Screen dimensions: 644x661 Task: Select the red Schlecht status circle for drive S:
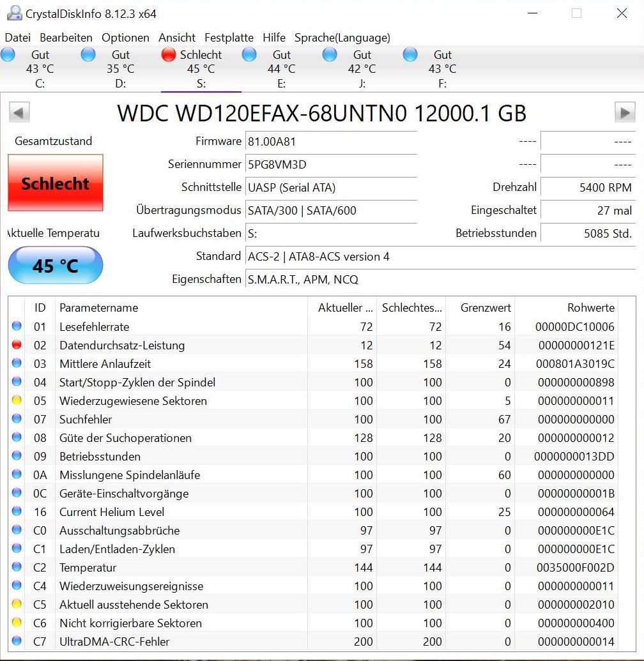tap(167, 54)
